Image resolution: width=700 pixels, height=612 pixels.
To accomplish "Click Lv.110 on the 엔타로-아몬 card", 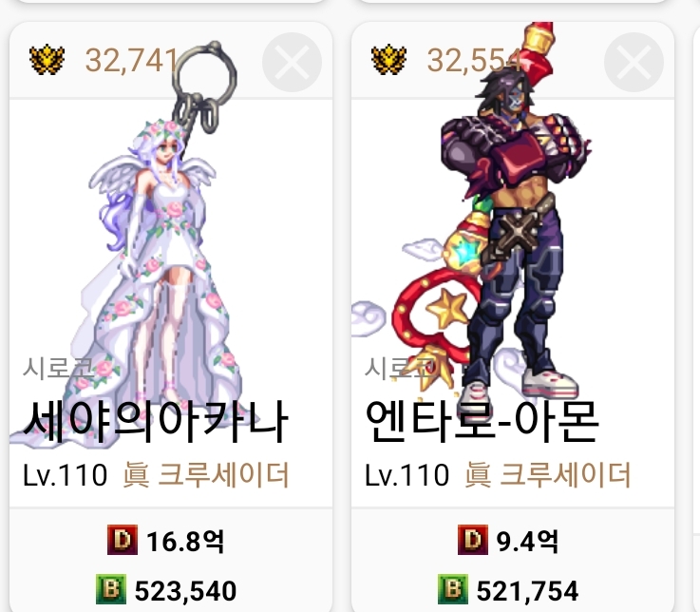I will coord(407,475).
